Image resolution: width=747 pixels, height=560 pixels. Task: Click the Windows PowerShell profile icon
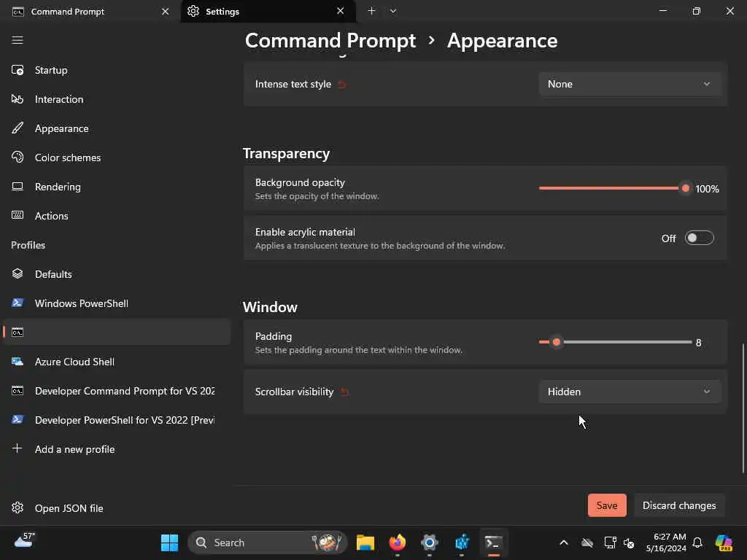(x=18, y=303)
